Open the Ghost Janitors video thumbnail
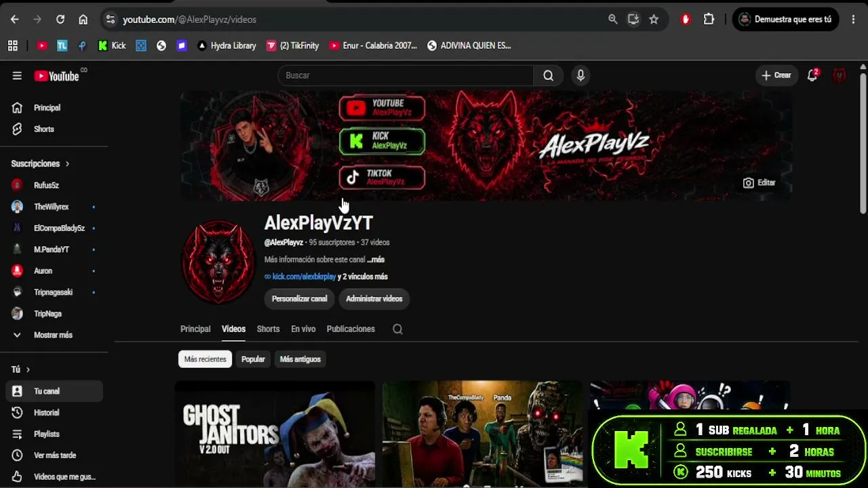The height and width of the screenshot is (488, 868). coord(275,434)
